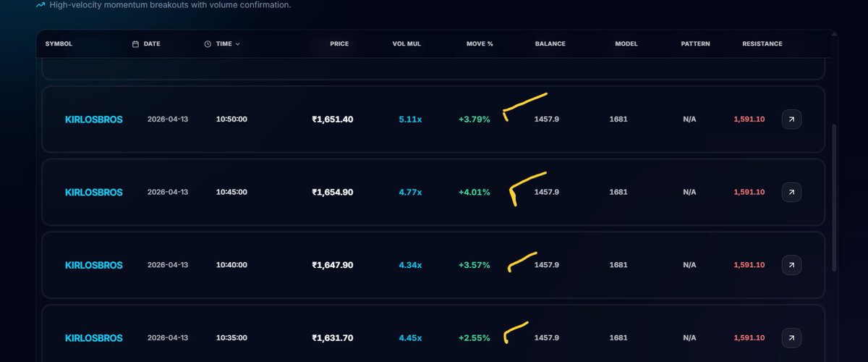This screenshot has height=362, width=868.
Task: Sort by the VOL MUL column header
Action: click(407, 44)
